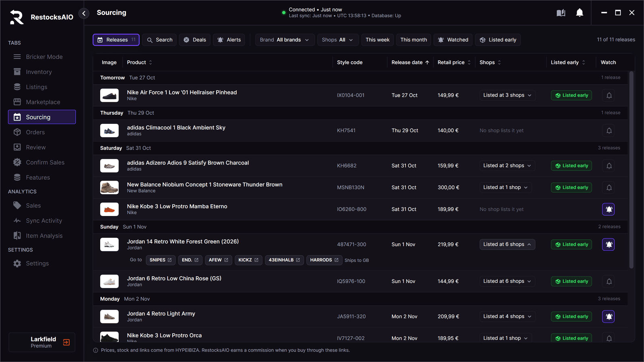The image size is (644, 362).
Task: Open the HARRODS shop link
Action: 324,260
